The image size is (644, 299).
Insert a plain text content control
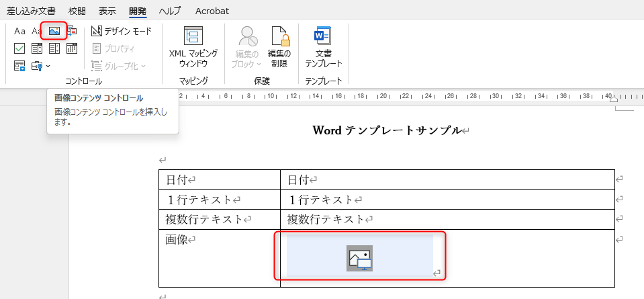click(x=37, y=31)
